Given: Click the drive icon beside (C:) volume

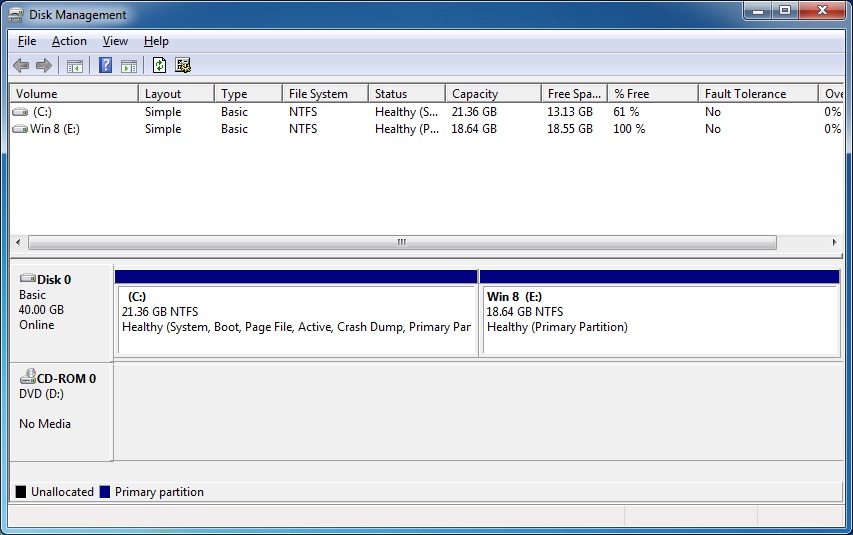Looking at the screenshot, I should pyautogui.click(x=20, y=112).
